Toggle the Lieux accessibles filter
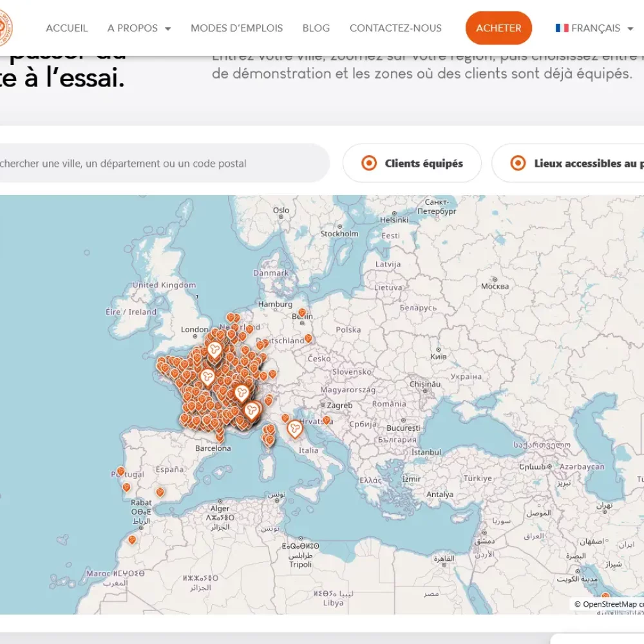The image size is (644, 644). click(568, 163)
